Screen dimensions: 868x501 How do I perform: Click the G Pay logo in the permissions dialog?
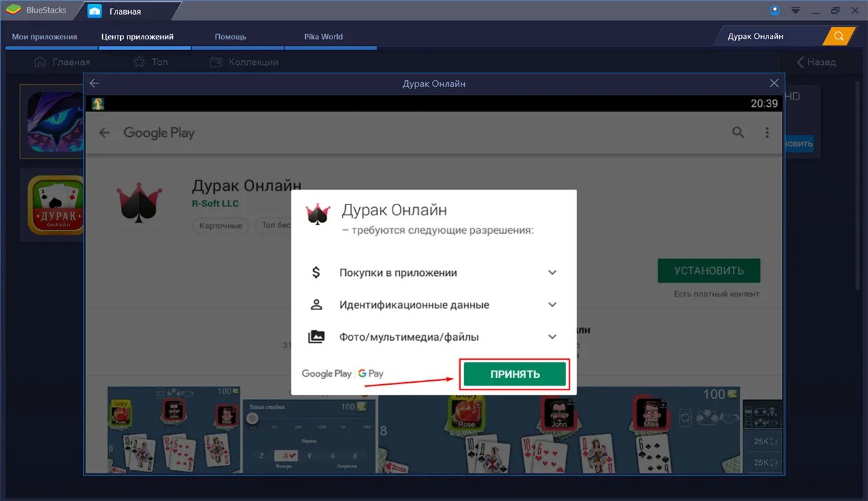click(371, 374)
